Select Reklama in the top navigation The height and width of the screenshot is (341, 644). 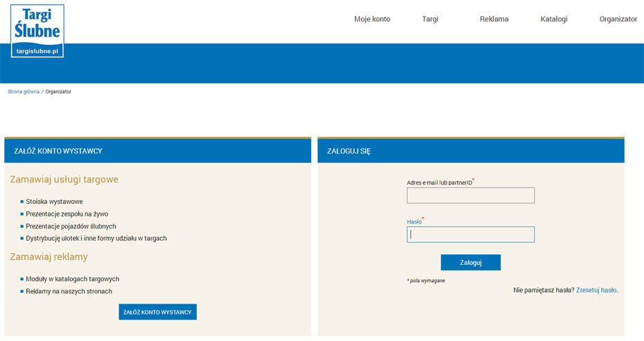494,19
